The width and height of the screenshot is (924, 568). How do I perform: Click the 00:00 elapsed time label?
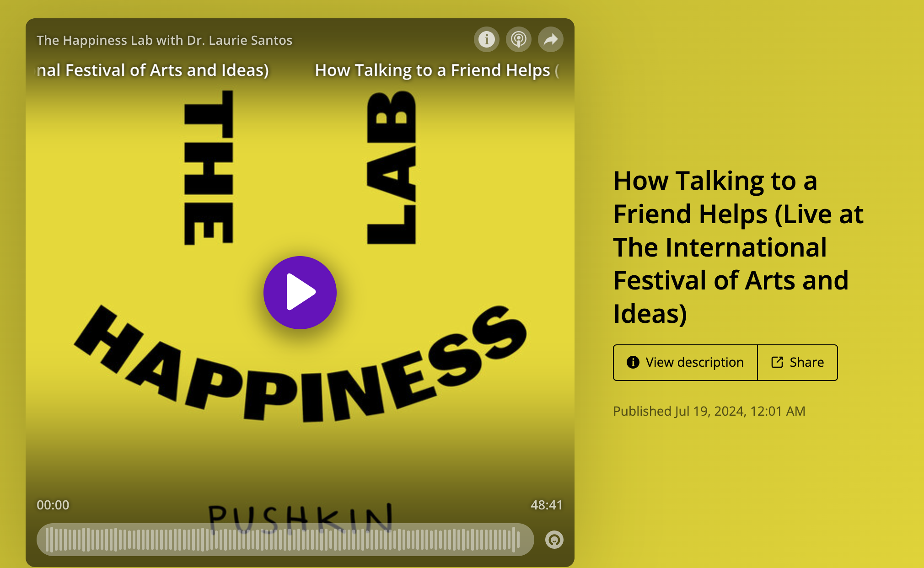tap(53, 505)
